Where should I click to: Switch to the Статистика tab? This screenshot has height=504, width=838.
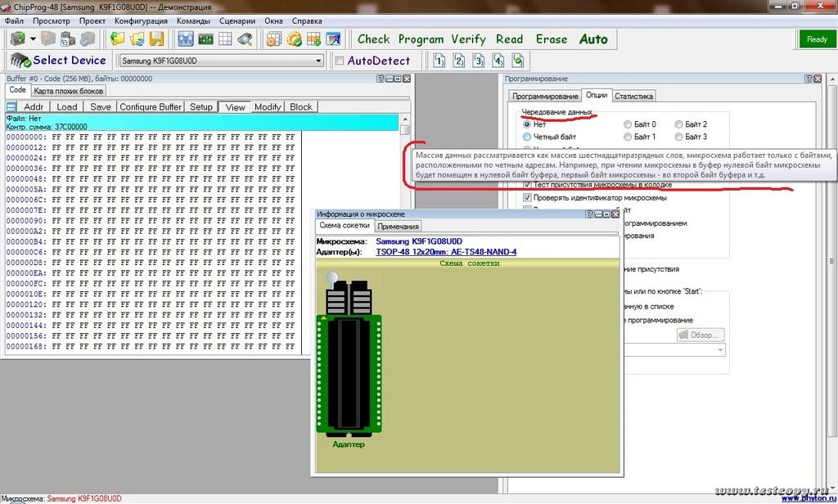(633, 96)
